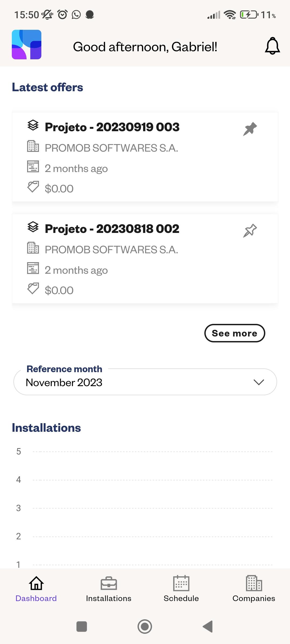Pin the Projeto 20230818 002 offer
This screenshot has height=644, width=290.
click(250, 230)
